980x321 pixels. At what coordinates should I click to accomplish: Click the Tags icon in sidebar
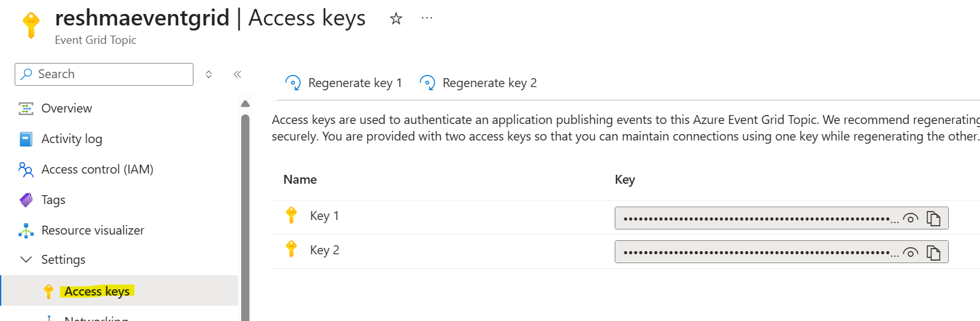[26, 200]
